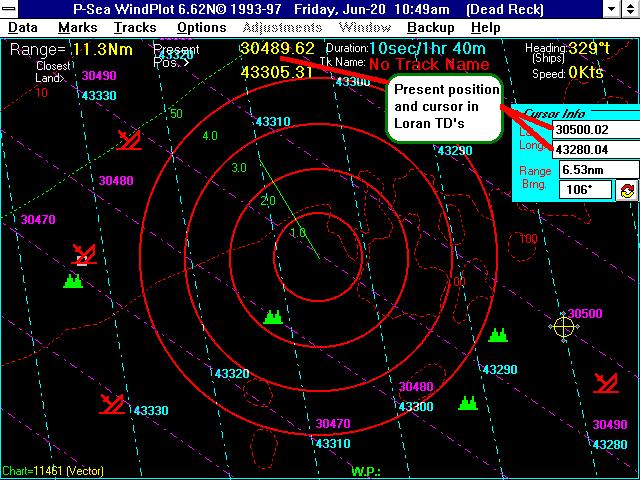Image resolution: width=640 pixels, height=480 pixels.
Task: Click the red 100 depth contour label
Action: [x=529, y=238]
